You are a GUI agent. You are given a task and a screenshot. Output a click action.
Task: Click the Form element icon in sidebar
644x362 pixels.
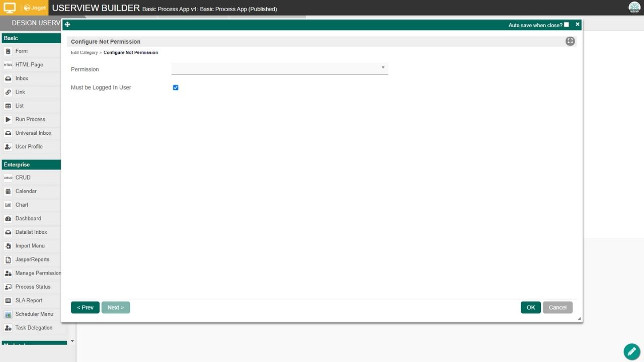click(8, 51)
